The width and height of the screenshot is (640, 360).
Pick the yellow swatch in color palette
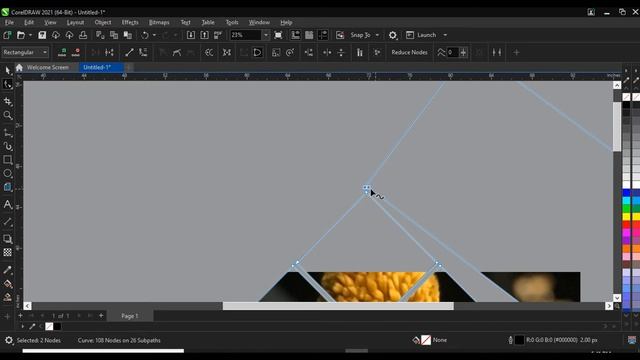point(626,217)
